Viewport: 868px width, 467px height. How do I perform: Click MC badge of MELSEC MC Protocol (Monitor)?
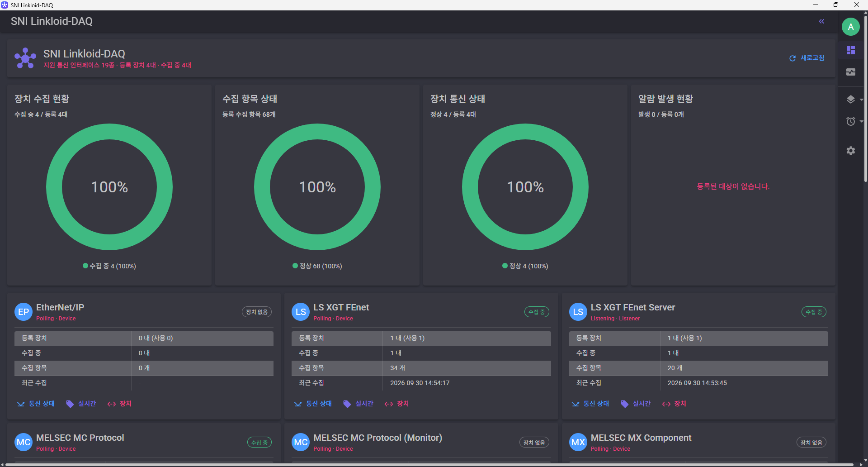[301, 442]
